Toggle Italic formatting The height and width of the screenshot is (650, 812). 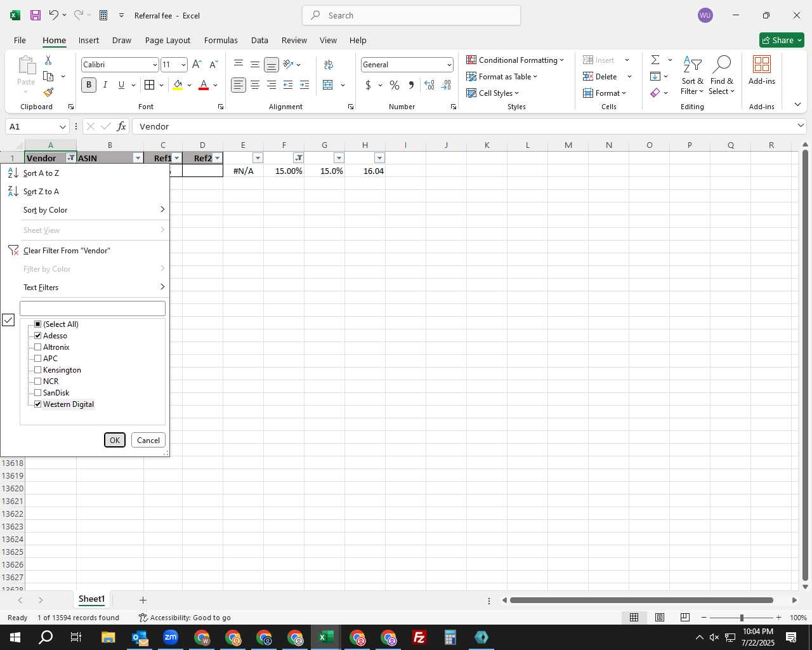(x=105, y=84)
